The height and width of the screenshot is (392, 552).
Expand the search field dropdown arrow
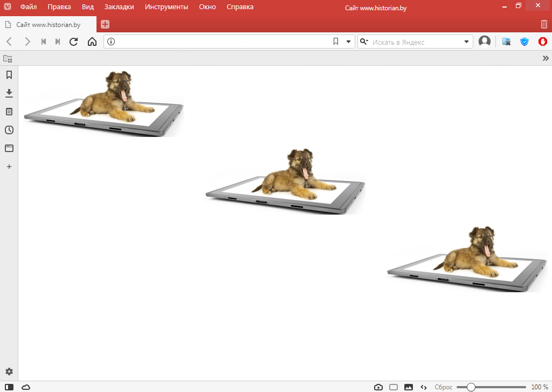[467, 42]
